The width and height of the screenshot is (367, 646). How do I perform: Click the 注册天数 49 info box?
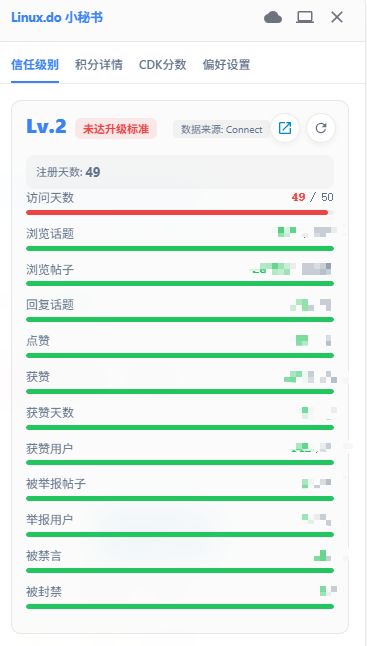click(180, 172)
